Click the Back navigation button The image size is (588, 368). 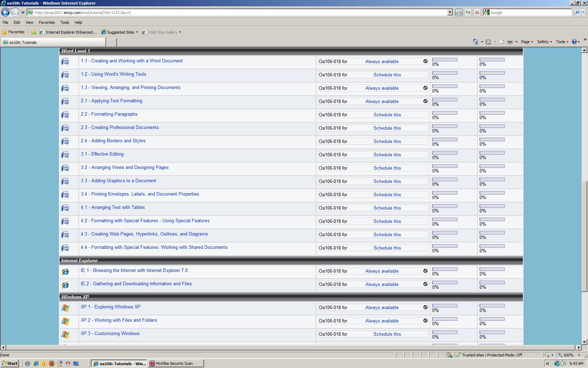tap(5, 12)
